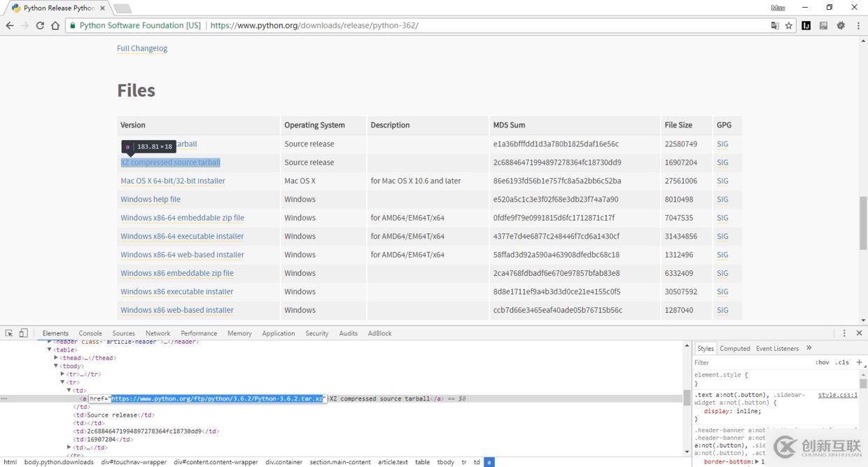Viewport: 868px width, 467px height.
Task: Open the Sources tab
Action: tap(123, 333)
